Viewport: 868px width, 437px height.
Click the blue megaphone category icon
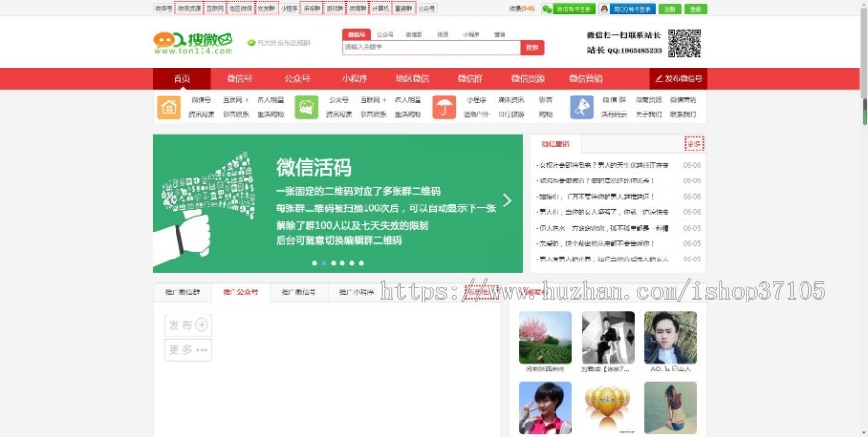(x=582, y=107)
